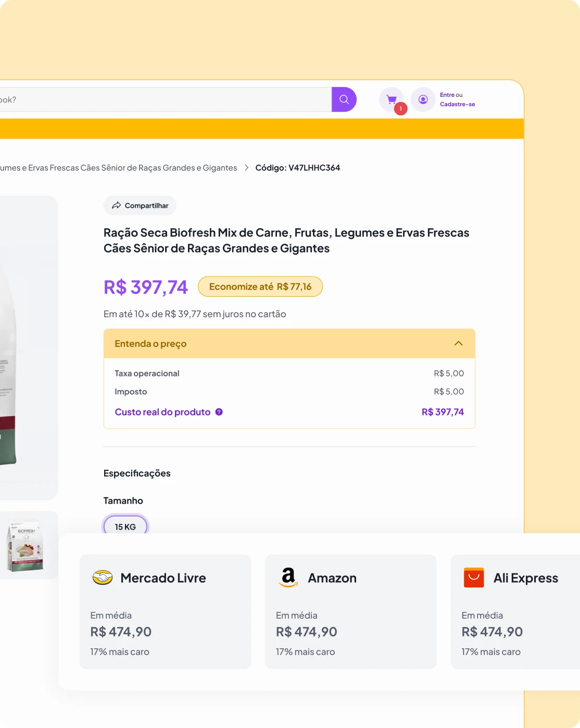The height and width of the screenshot is (728, 580).
Task: Click the purple search magnifier button
Action: (x=344, y=99)
